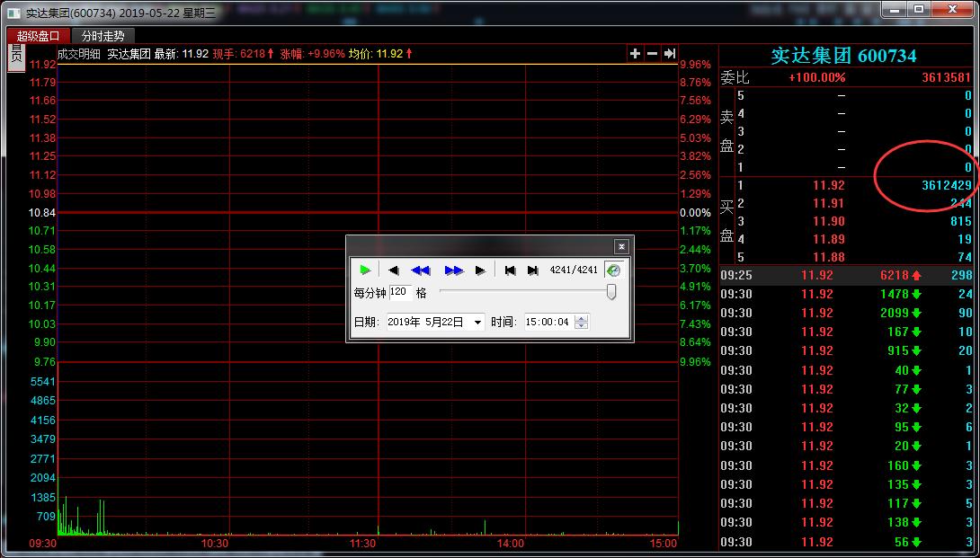Open the 日期 date dropdown

477,323
